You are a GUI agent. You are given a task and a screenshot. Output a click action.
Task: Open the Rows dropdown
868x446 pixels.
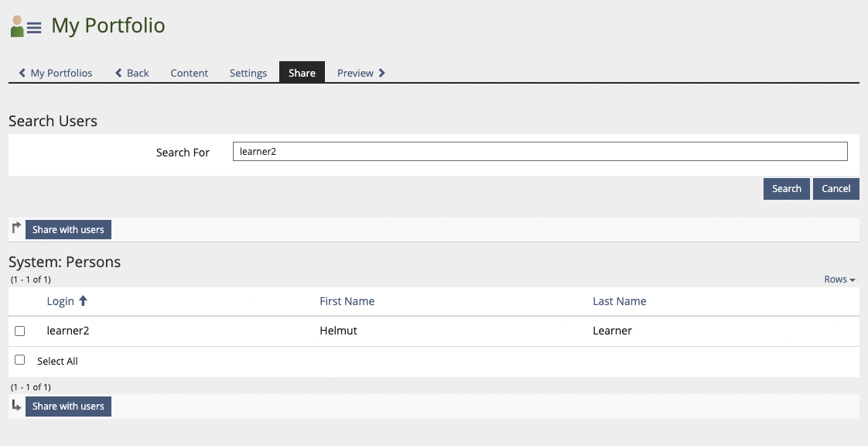point(839,280)
